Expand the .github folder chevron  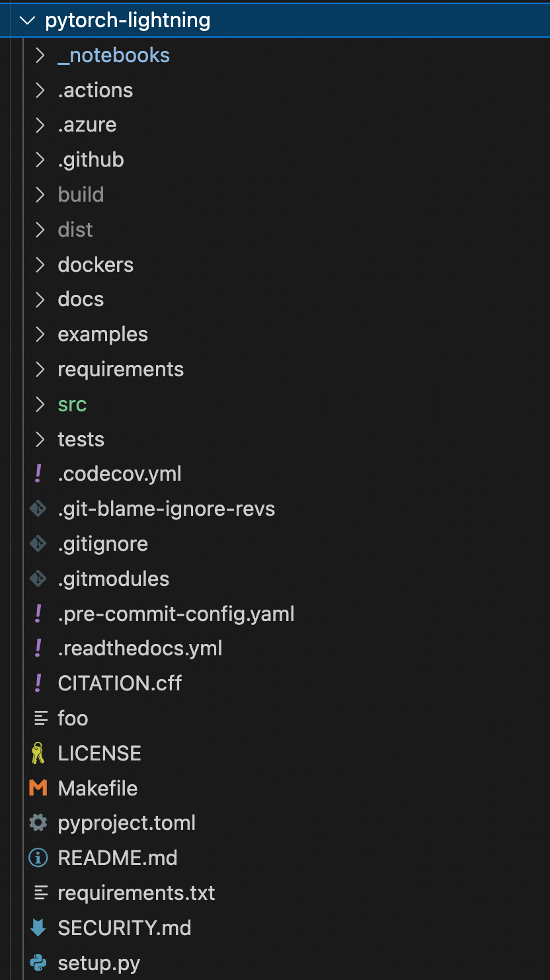tap(40, 160)
